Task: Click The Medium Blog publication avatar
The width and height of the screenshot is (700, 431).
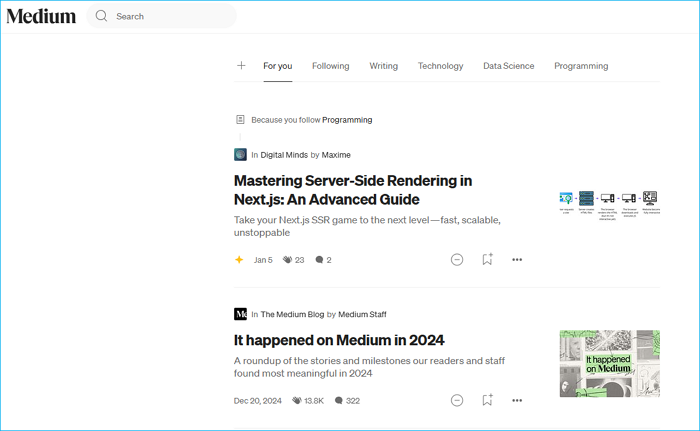Action: 240,314
